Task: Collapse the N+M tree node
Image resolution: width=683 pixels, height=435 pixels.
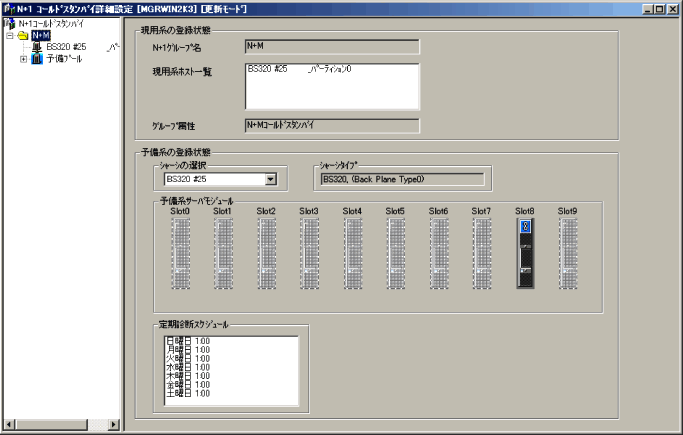Action: (x=9, y=35)
